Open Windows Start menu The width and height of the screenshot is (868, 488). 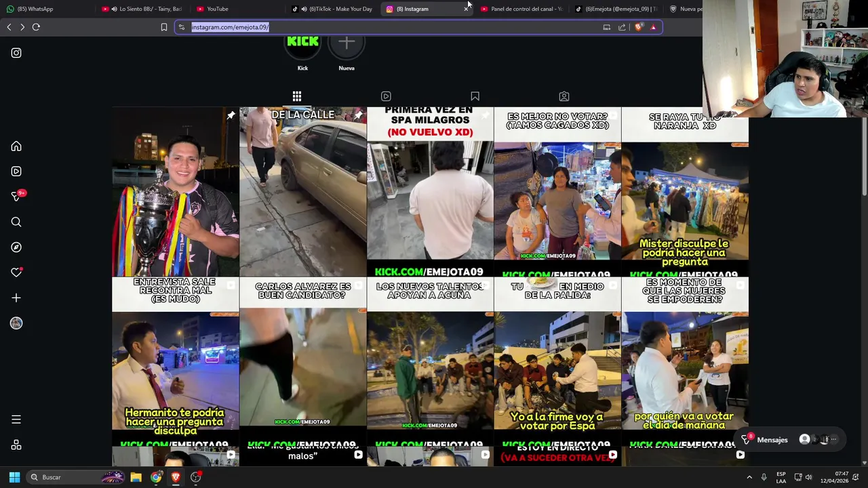[14, 477]
